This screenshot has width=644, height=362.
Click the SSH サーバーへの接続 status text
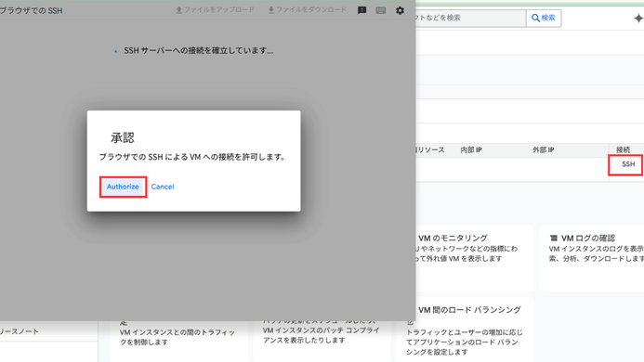(x=199, y=51)
